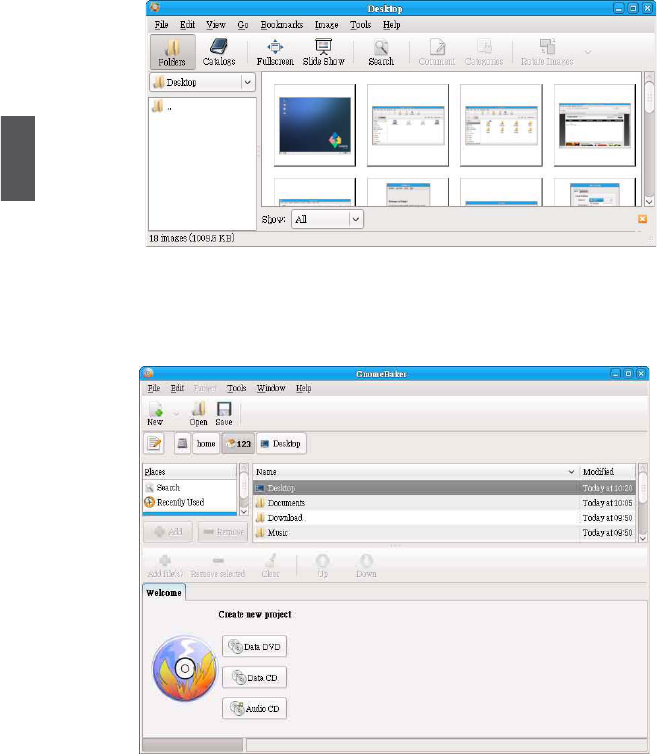Create a new Data CD project
The image size is (657, 754).
[254, 678]
